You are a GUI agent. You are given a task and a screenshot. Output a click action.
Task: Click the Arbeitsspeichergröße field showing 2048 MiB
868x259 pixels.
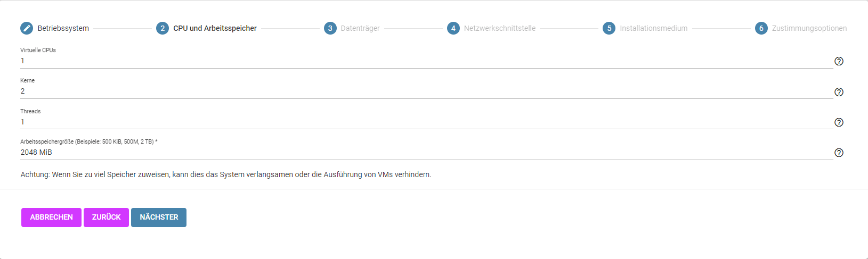[x=426, y=153]
